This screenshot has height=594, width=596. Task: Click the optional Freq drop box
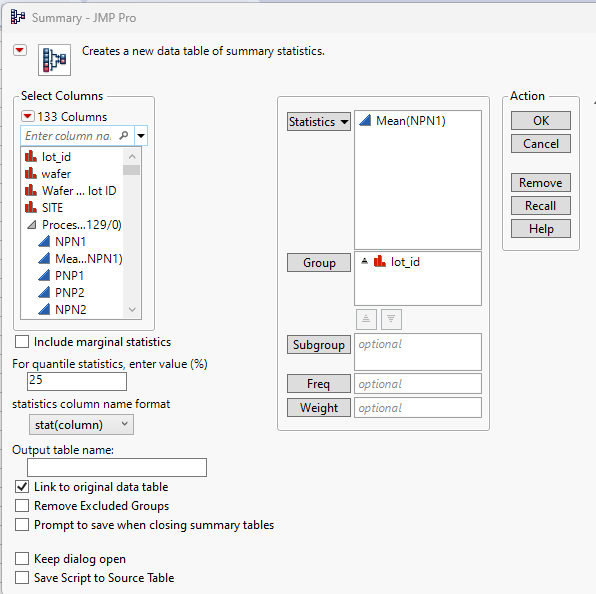tap(418, 384)
